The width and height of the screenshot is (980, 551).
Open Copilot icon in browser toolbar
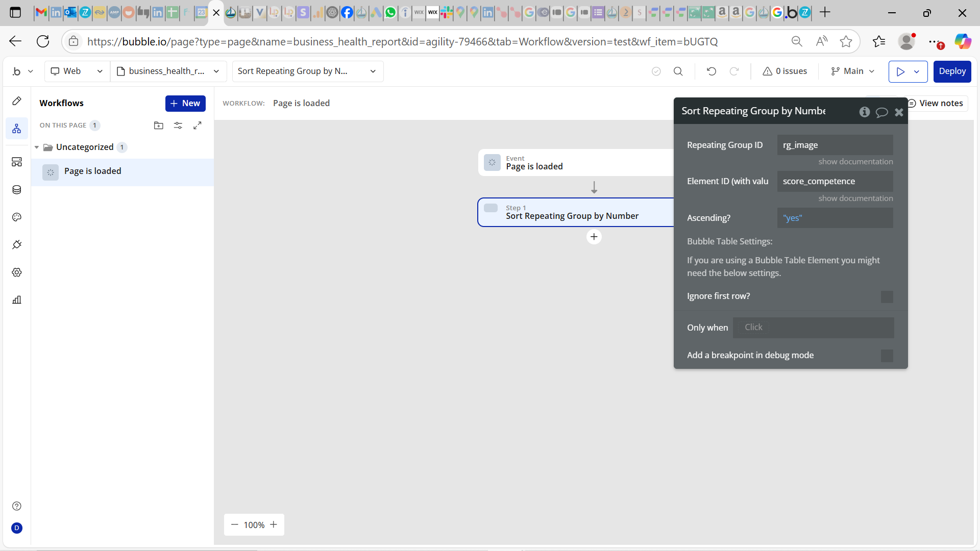[963, 41]
